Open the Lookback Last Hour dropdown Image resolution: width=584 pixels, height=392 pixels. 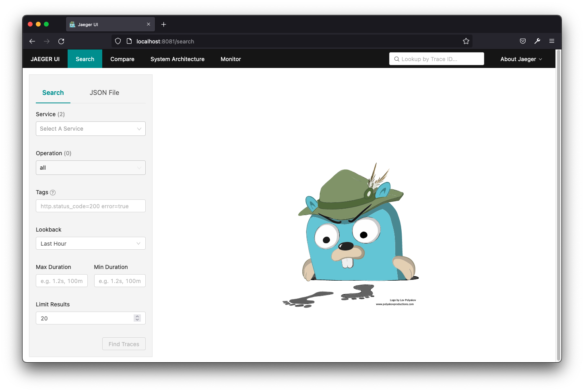91,243
